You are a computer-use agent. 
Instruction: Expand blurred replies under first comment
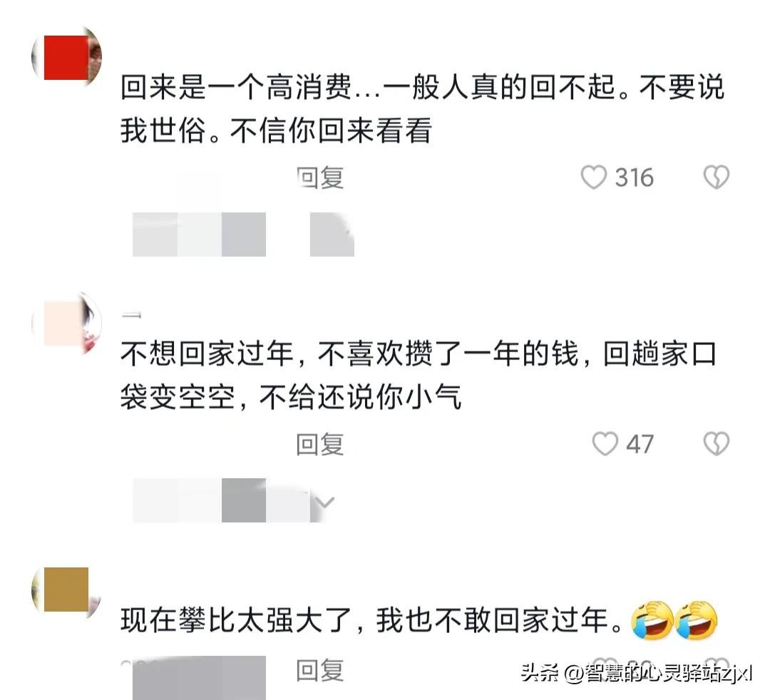(x=243, y=234)
